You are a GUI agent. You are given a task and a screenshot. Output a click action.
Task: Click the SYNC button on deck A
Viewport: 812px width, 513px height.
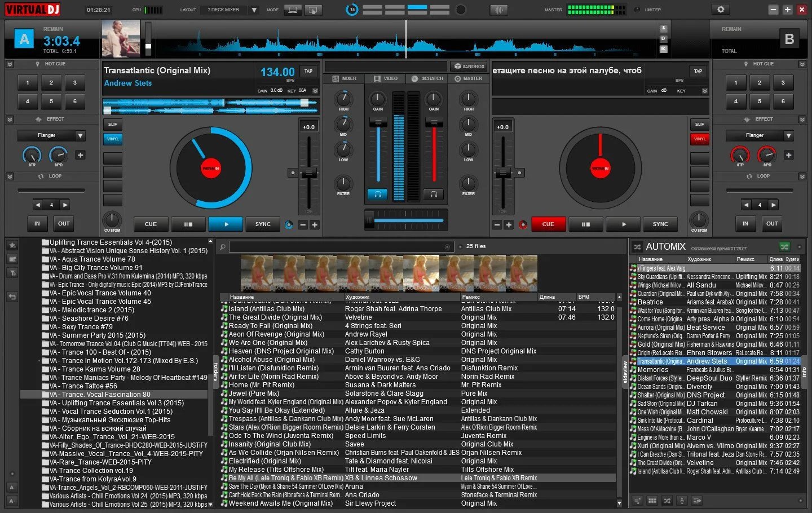pos(263,224)
